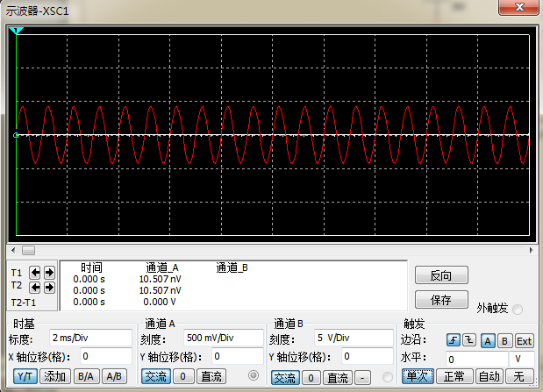Select 无 trigger mode
Image resolution: width=543 pixels, height=392 pixels.
[x=518, y=376]
